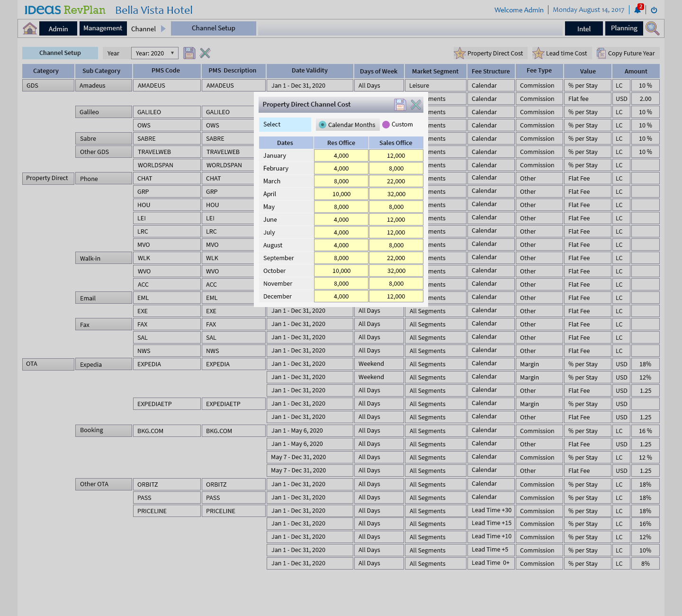Edit October Sales Office value field

[x=396, y=271]
